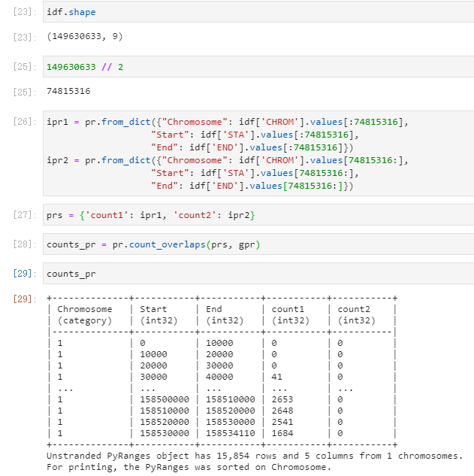Click the 'ipr2 = pr.from_dict' line
474x476 pixels.
(x=228, y=160)
